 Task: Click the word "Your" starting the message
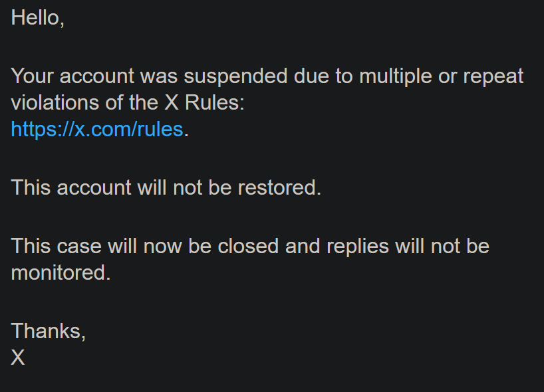pos(33,76)
